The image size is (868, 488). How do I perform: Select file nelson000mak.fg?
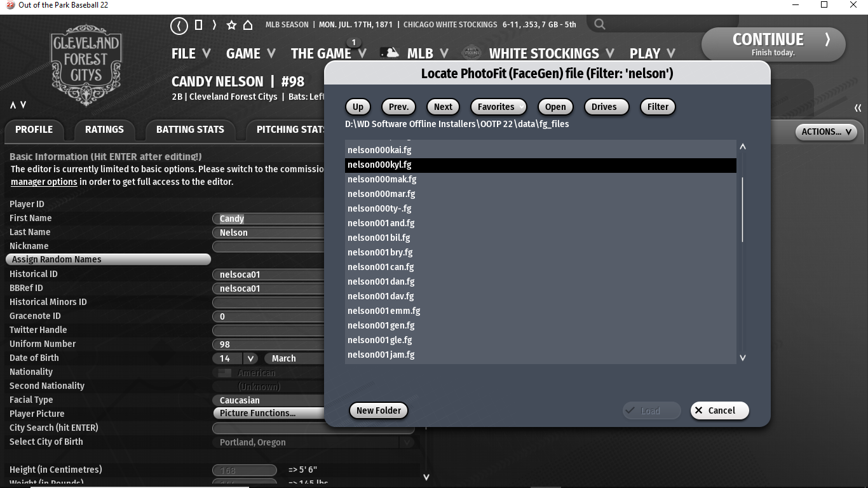[541, 179]
